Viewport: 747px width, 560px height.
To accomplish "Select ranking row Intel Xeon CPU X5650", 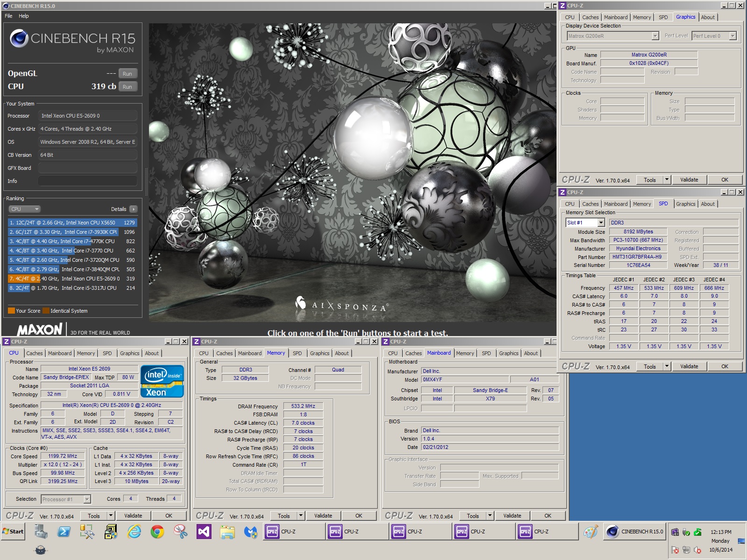I will (x=72, y=223).
